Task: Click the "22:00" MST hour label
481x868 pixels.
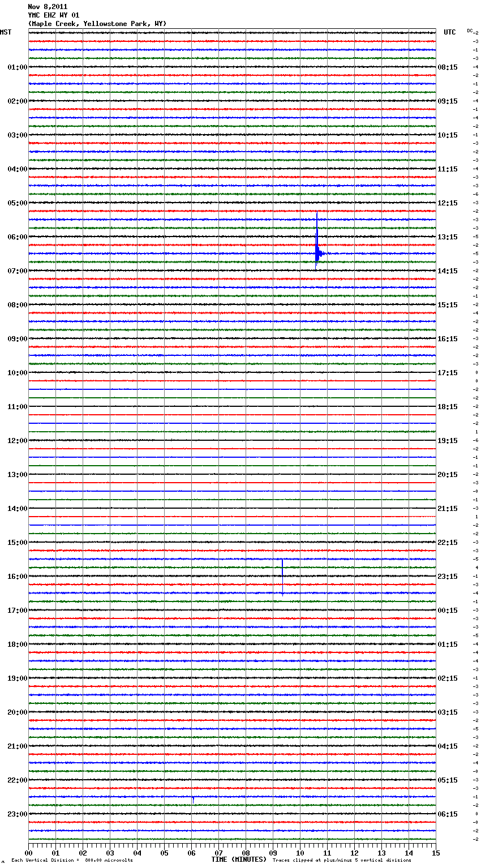Action: point(18,780)
